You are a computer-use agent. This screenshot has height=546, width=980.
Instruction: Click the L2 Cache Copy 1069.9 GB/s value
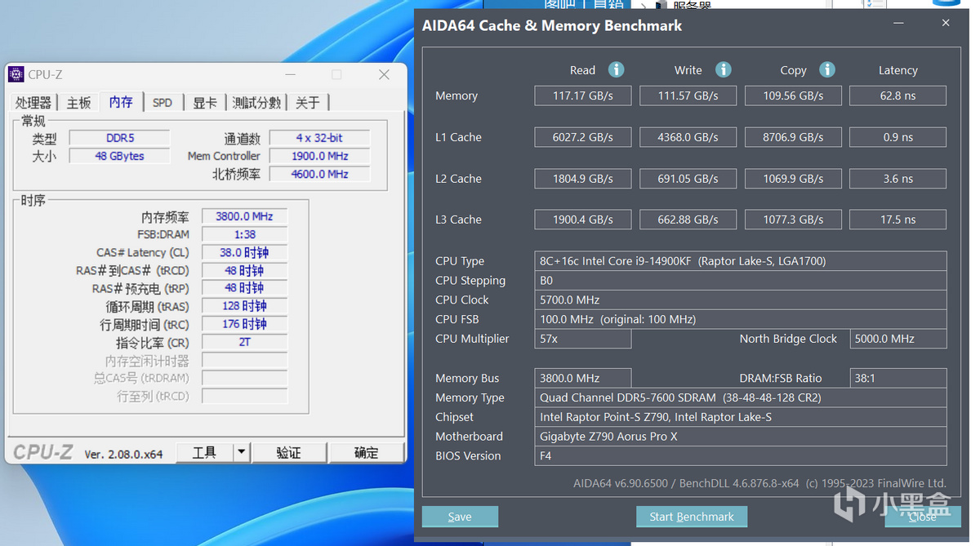793,179
